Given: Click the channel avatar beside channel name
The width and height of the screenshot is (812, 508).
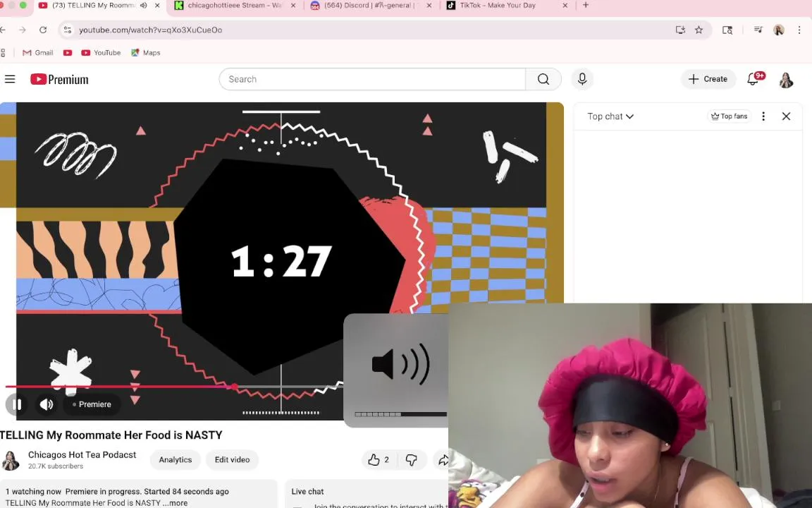Looking at the screenshot, I should pos(11,460).
